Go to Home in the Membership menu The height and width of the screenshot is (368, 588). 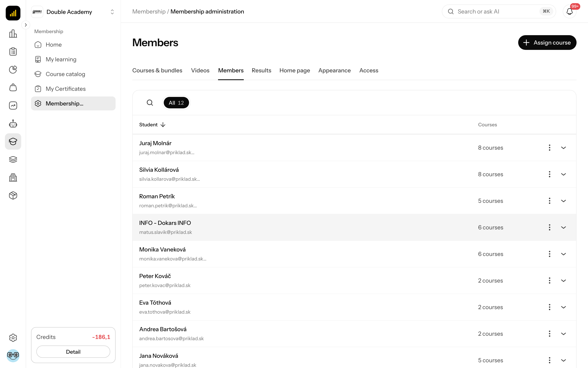(73, 45)
